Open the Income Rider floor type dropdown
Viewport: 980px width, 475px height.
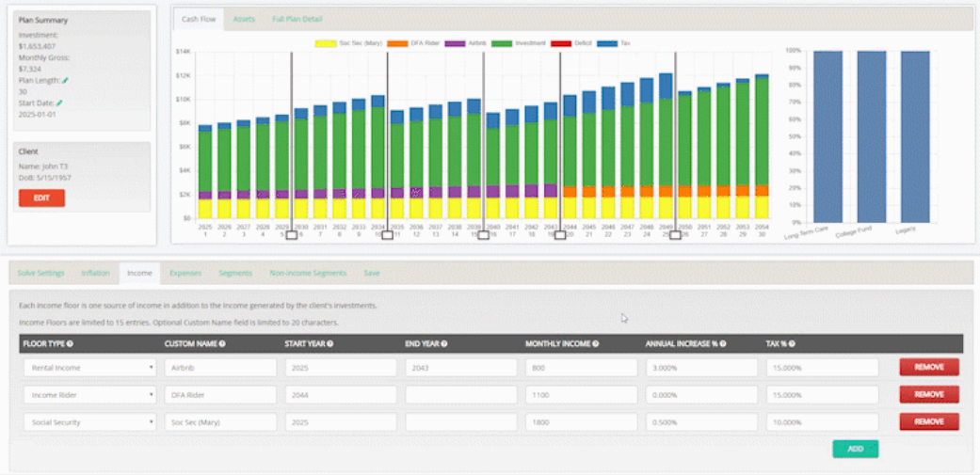pyautogui.click(x=88, y=395)
